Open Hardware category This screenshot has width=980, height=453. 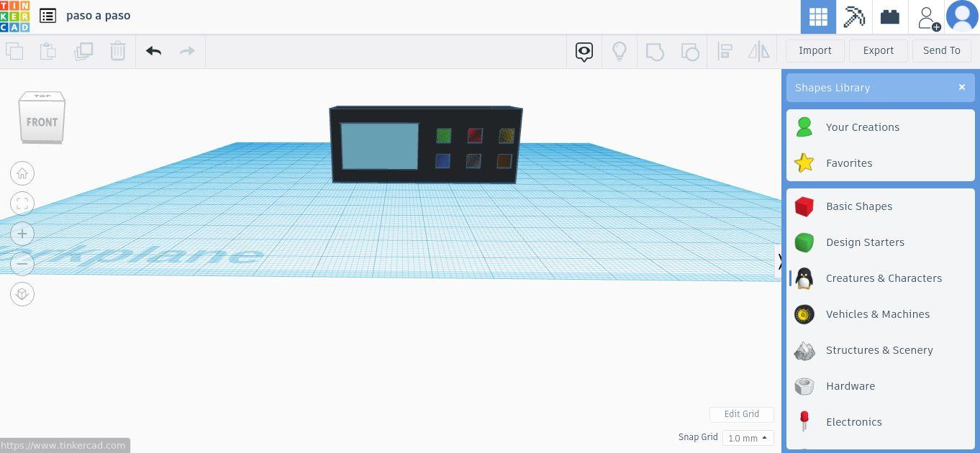(x=881, y=386)
